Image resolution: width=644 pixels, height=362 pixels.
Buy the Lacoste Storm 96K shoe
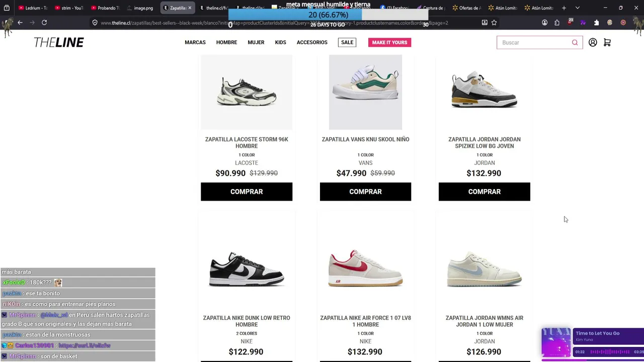click(x=247, y=192)
